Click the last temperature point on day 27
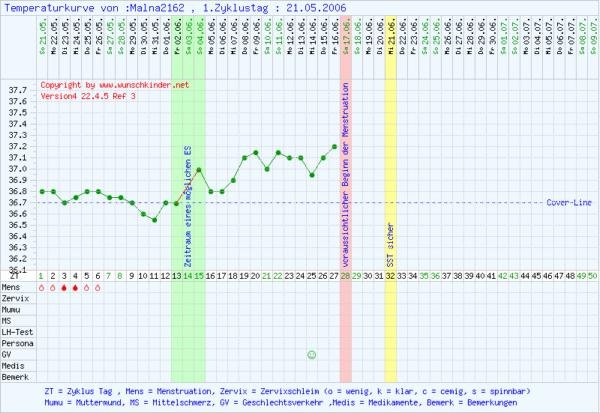This screenshot has height=413, width=600. coord(334,147)
